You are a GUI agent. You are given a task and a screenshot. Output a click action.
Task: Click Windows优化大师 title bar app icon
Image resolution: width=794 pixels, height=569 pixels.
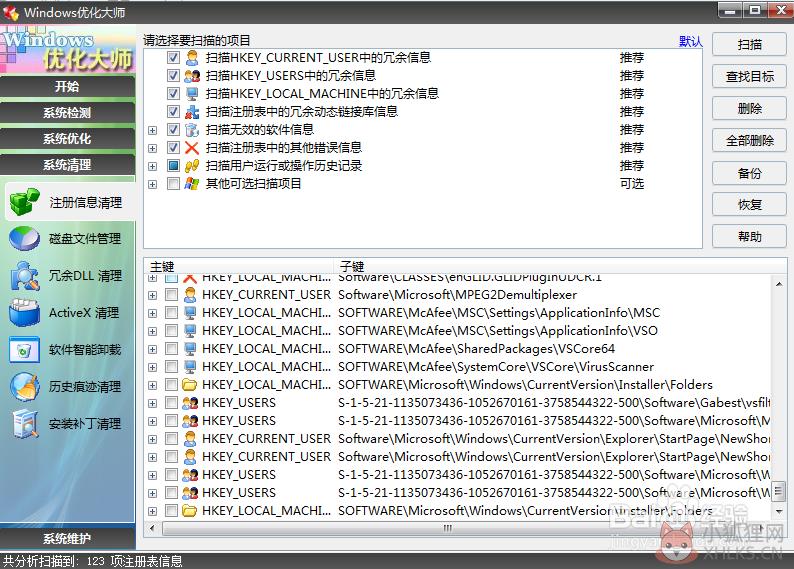pos(10,12)
